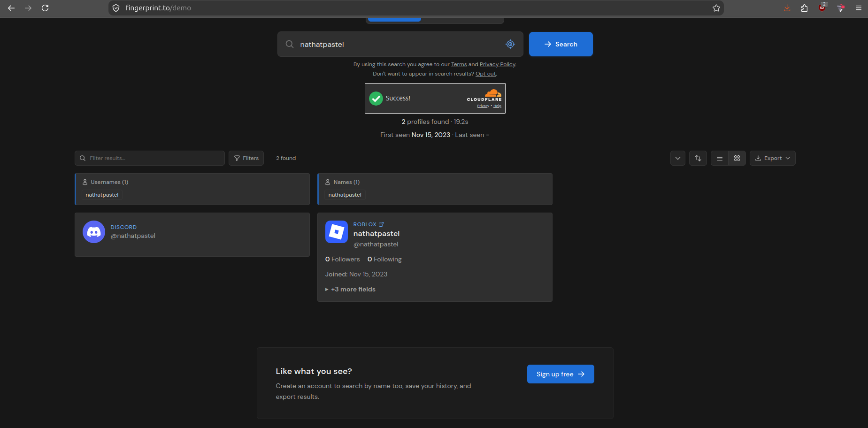The width and height of the screenshot is (868, 428).
Task: Click the Discord logo avatar
Action: click(x=94, y=232)
